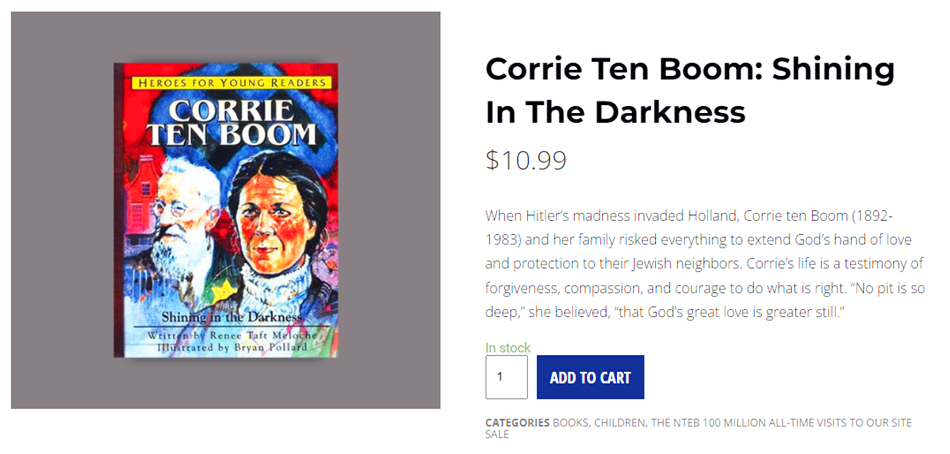Click the Categories label
Image resolution: width=950 pixels, height=454 pixels.
click(x=517, y=423)
